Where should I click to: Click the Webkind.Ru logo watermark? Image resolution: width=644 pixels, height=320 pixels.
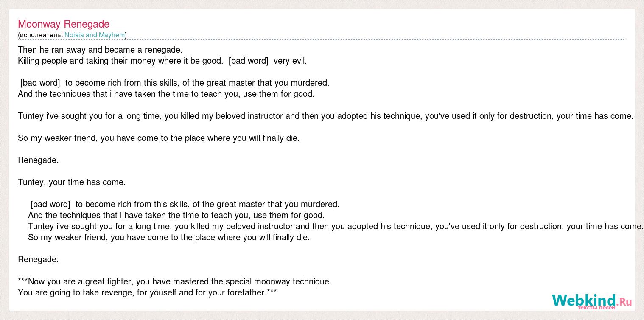[x=592, y=302]
